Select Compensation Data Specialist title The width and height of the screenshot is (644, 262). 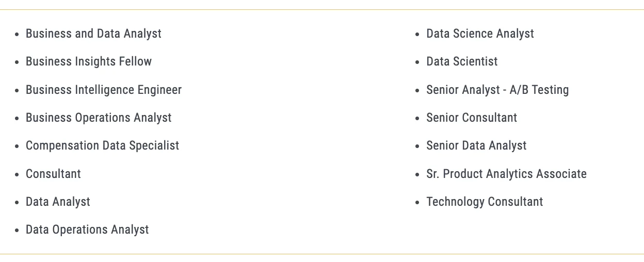pyautogui.click(x=102, y=145)
